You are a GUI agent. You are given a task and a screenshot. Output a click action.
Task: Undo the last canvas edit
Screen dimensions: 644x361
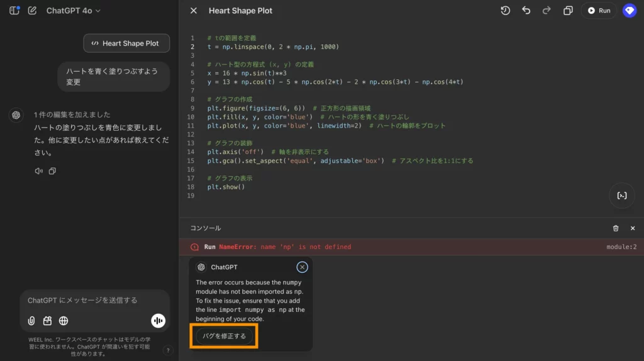pyautogui.click(x=526, y=11)
